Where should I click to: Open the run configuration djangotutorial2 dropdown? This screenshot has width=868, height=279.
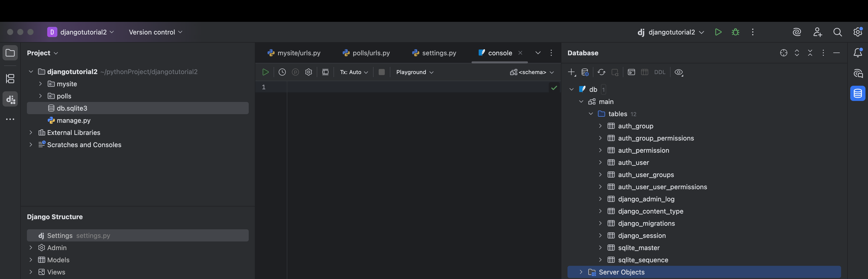pyautogui.click(x=671, y=32)
